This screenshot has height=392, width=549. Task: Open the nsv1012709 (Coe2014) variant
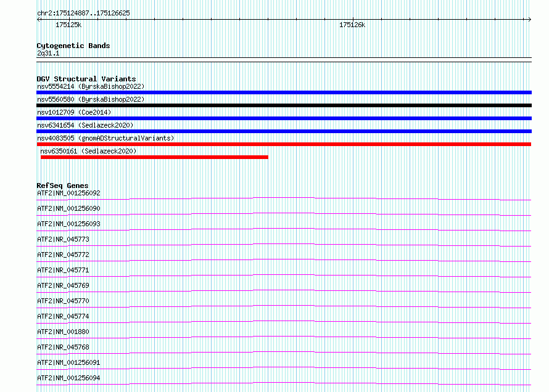point(74,112)
